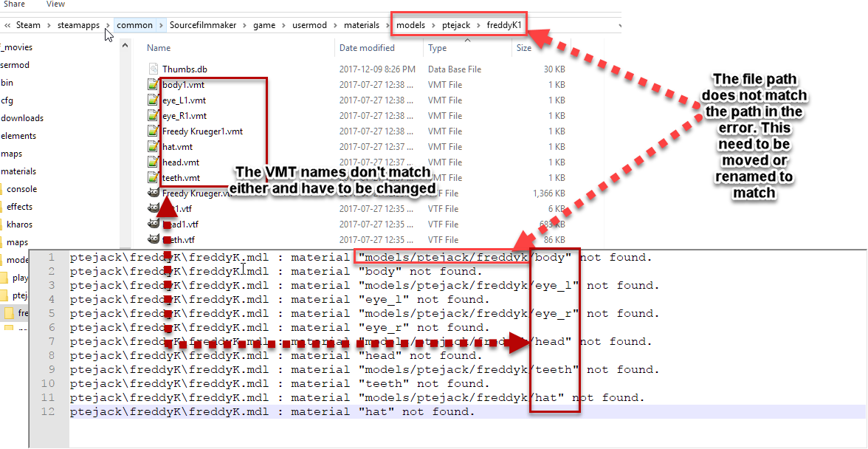The height and width of the screenshot is (449, 868).
Task: Select the hat.vmt file icon
Action: pos(154,147)
